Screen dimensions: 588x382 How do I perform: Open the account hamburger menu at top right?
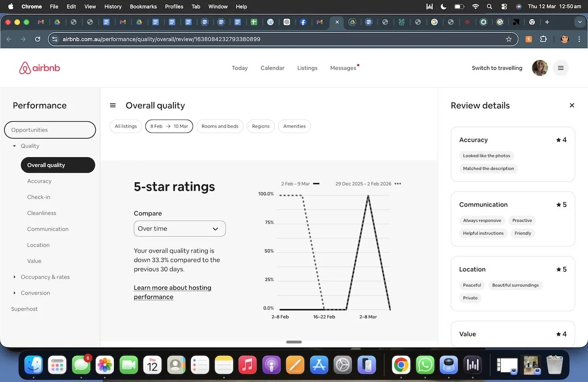tap(560, 67)
